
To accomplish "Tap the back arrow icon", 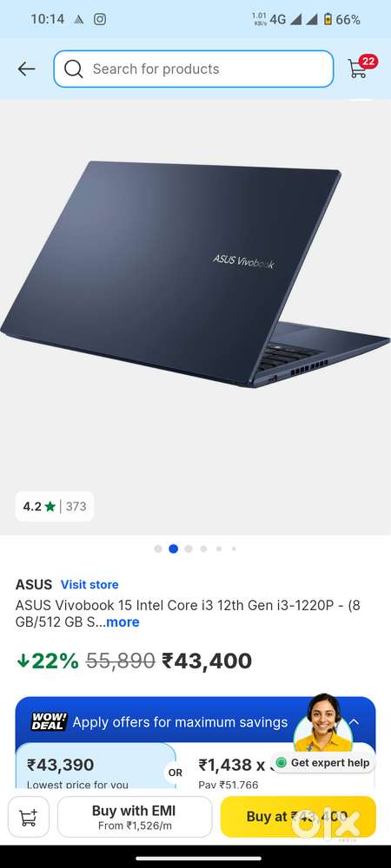I will pos(26,69).
